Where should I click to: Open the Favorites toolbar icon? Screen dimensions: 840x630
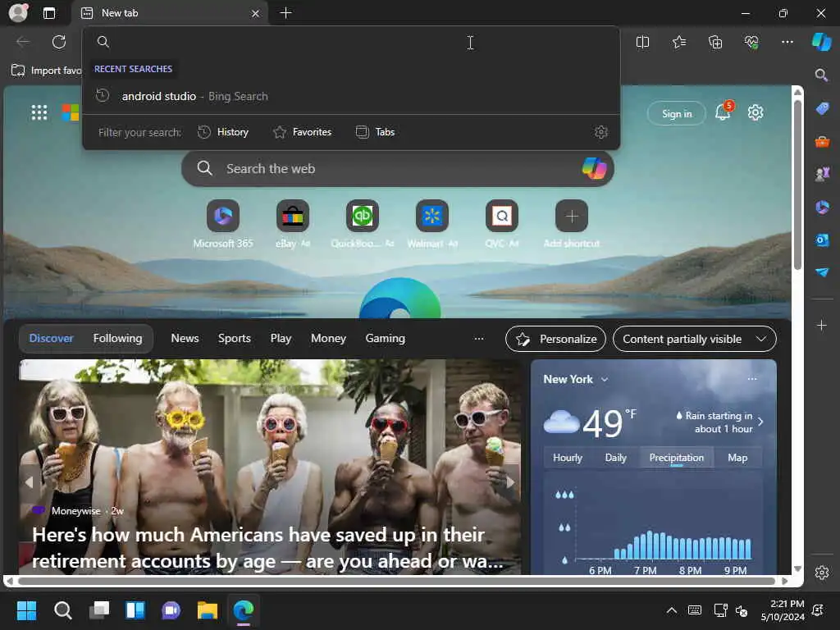point(678,42)
